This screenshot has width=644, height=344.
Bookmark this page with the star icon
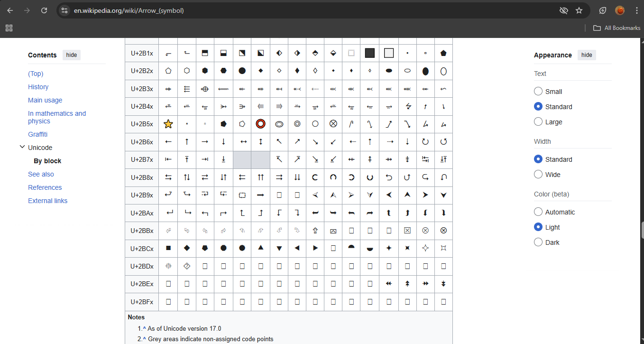(579, 10)
